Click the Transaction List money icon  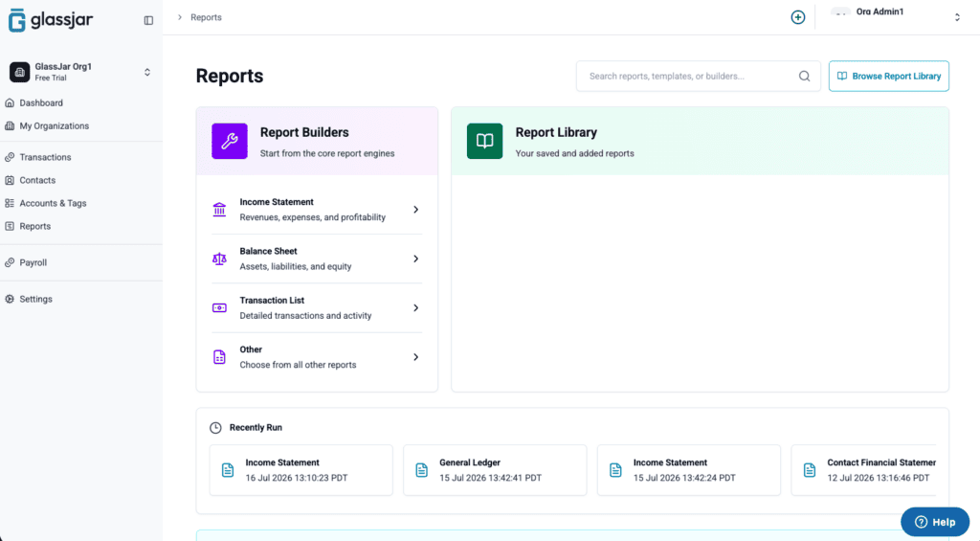(219, 307)
